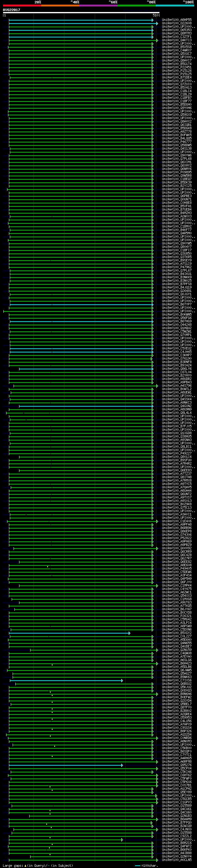
Task: Click the purple ~60% identity legend bar
Action: click(98, 6)
